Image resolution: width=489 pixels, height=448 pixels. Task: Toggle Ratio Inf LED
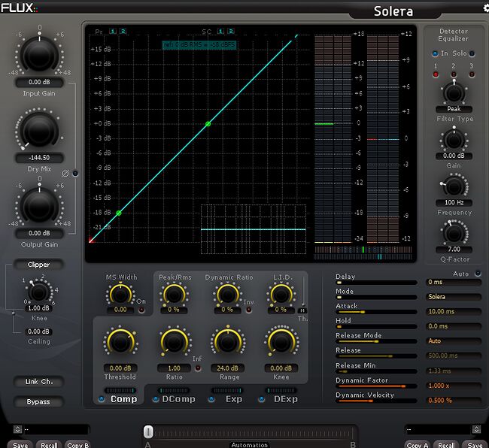tap(198, 368)
